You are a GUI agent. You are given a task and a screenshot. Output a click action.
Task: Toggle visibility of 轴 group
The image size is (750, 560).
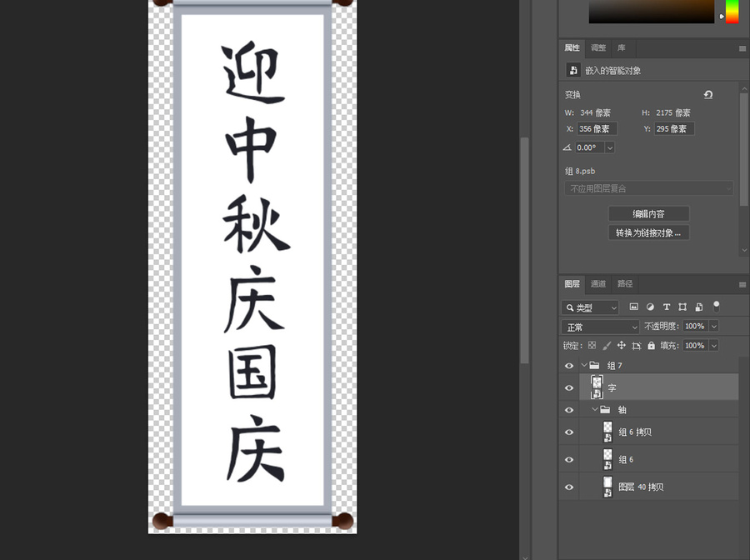pos(568,410)
